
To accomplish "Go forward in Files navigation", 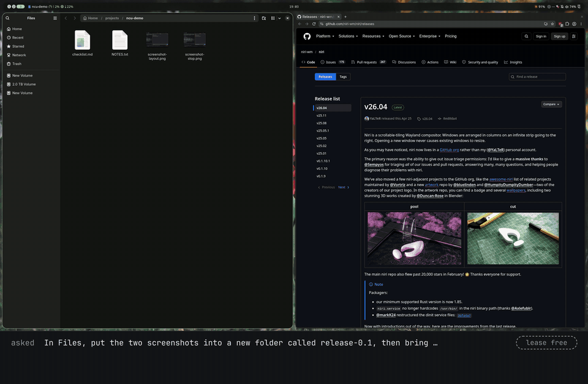I will coord(75,18).
